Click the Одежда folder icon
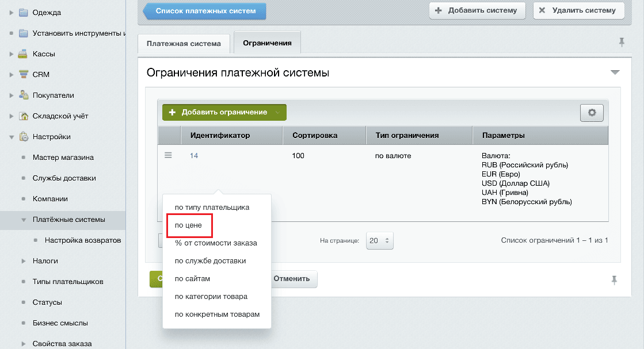The width and height of the screenshot is (644, 349). 23,13
